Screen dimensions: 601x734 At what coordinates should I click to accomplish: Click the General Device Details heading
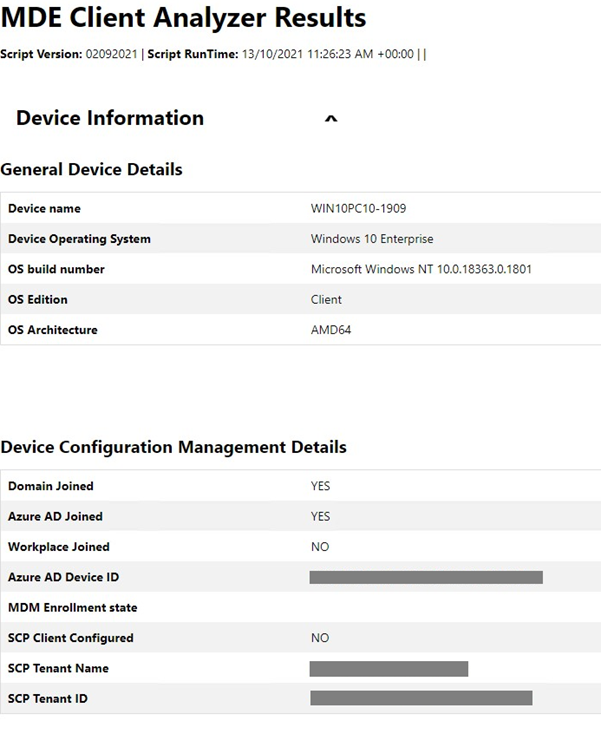click(91, 169)
